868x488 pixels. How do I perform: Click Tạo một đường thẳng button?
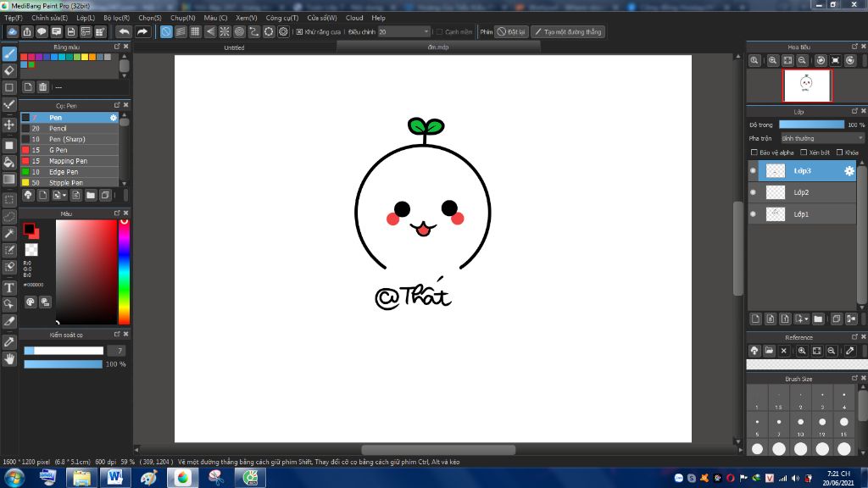pyautogui.click(x=568, y=32)
